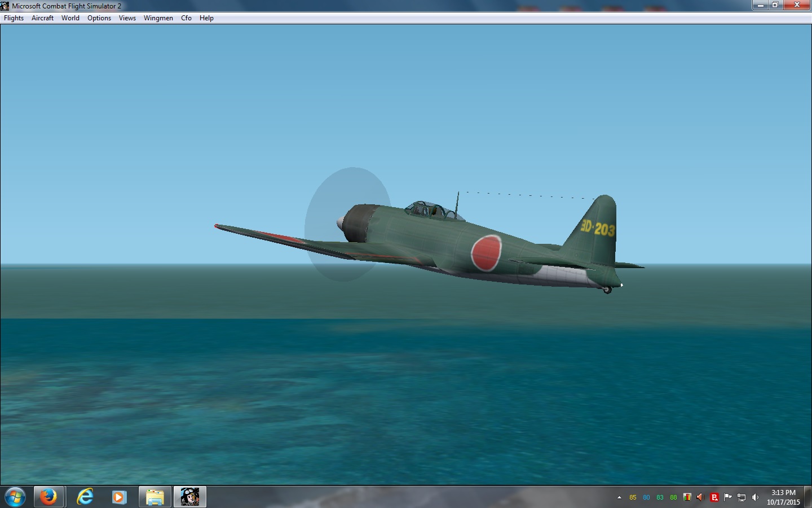Open Windows Explorer folder icon
Image resolution: width=812 pixels, height=508 pixels.
[x=155, y=497]
